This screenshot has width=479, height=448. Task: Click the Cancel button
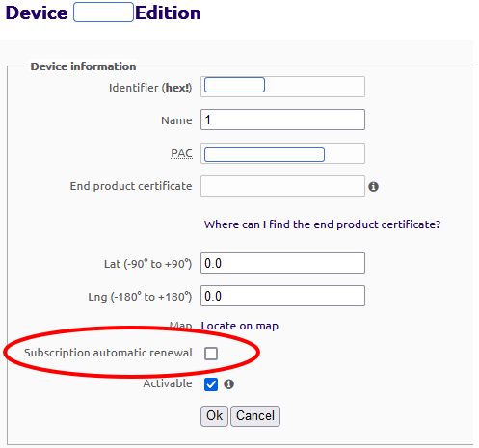tap(255, 416)
